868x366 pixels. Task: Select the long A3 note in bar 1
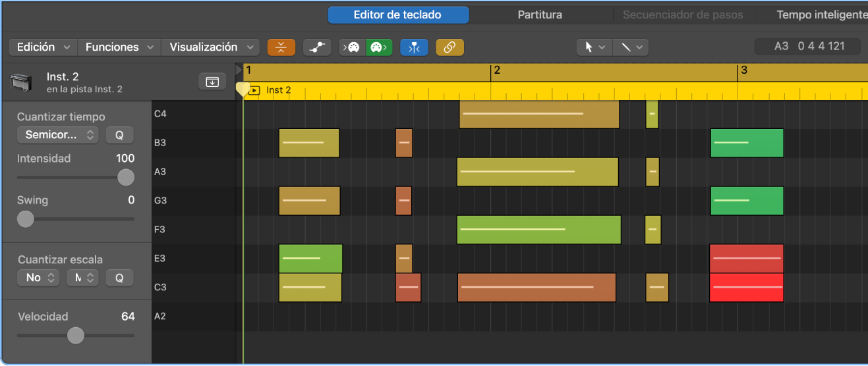(x=538, y=172)
